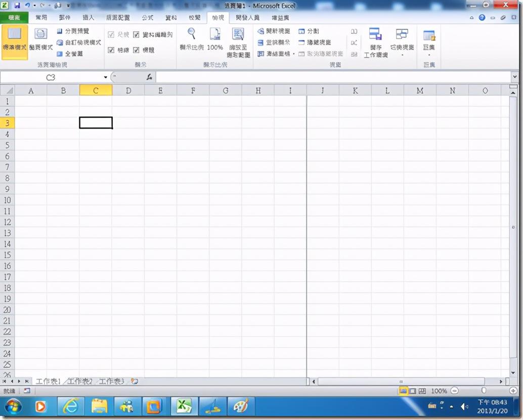523x420 pixels.
Task: Toggle the Formula Bar (資料編輯列) checkbox
Action: pyautogui.click(x=136, y=35)
